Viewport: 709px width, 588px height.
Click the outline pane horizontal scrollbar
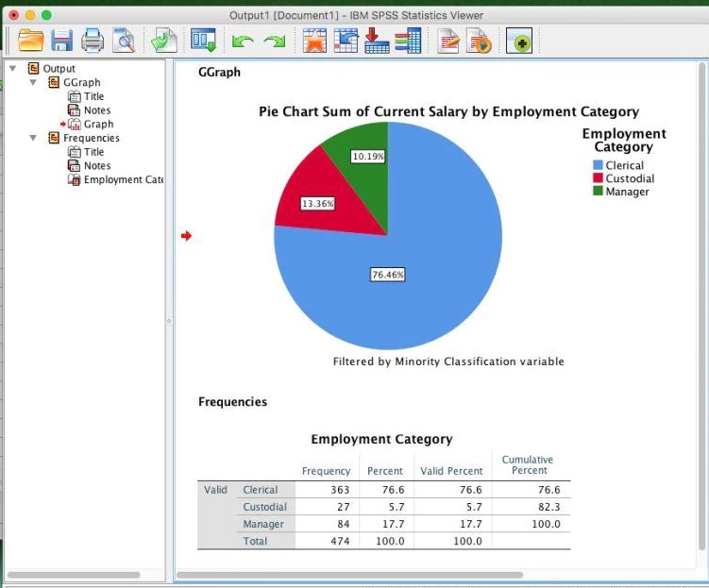[74, 575]
